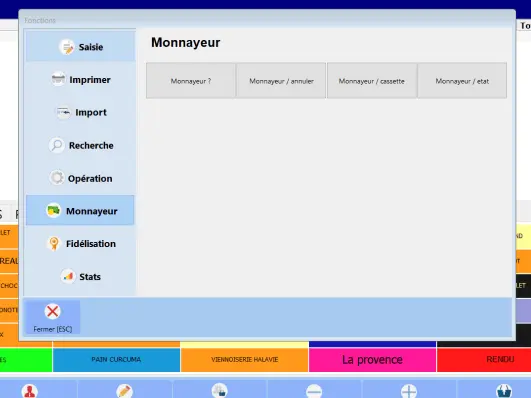The image size is (531, 398).
Task: Select the blue PAIN CURCUMA tile
Action: pos(116,360)
